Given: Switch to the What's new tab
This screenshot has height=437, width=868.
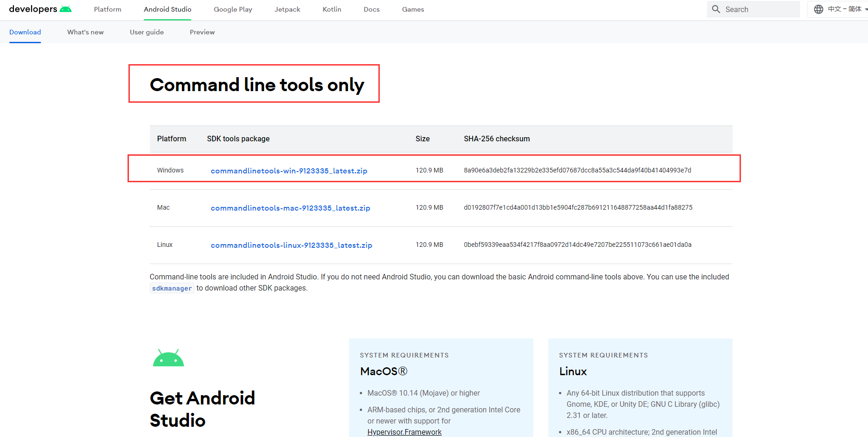Looking at the screenshot, I should (85, 32).
